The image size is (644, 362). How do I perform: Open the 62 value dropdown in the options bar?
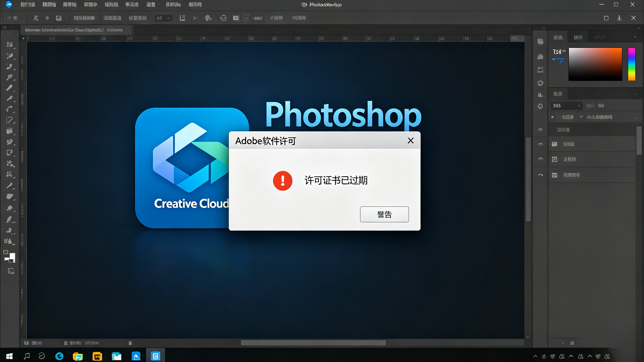pos(163,18)
